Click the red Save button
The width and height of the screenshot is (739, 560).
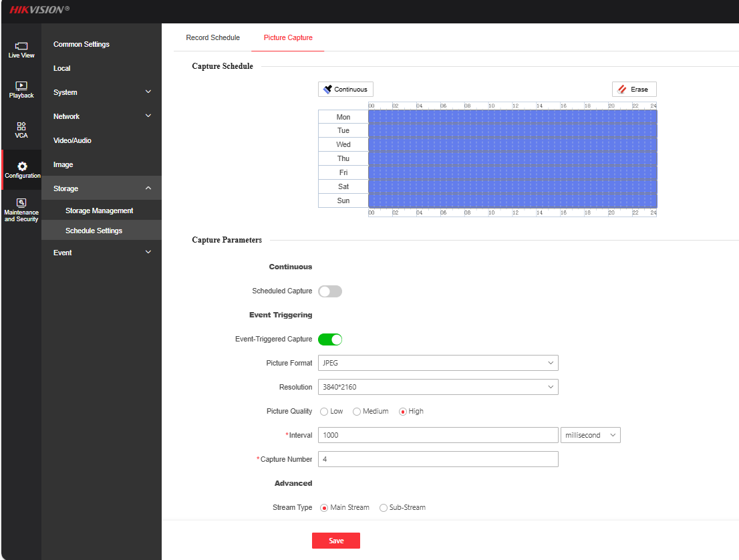(x=335, y=541)
